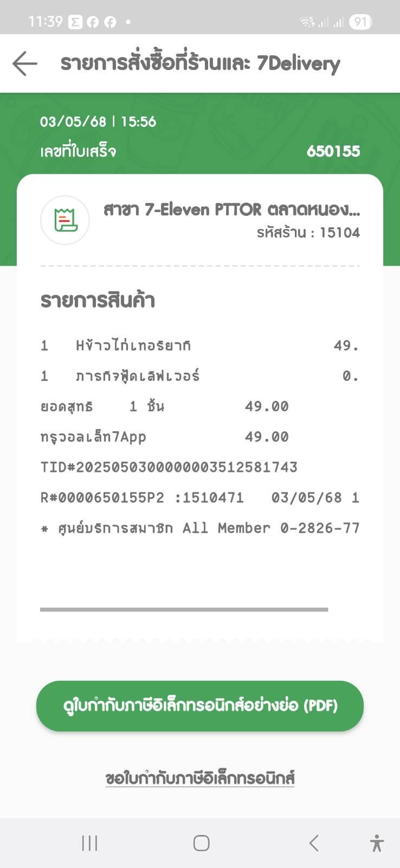
Task: Tap the TID transaction number line
Action: (x=169, y=467)
